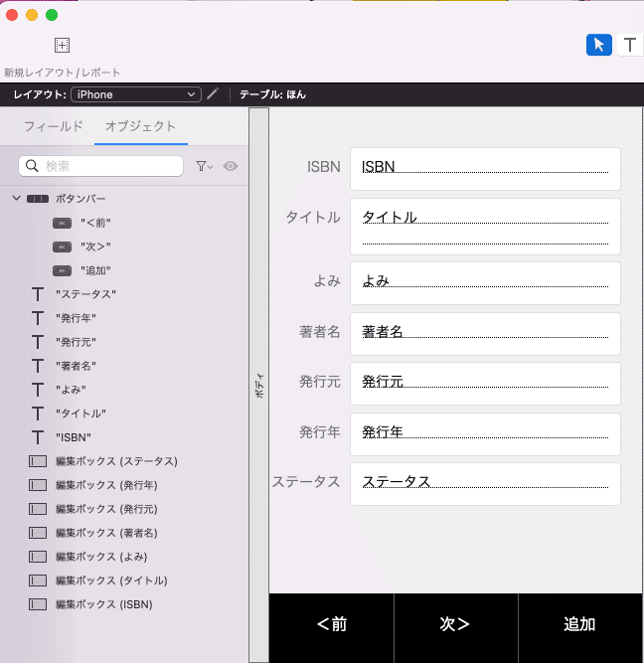Select edit box icon for 編集ボックス (著者名)
Screen dimensions: 644x663
coord(38,533)
